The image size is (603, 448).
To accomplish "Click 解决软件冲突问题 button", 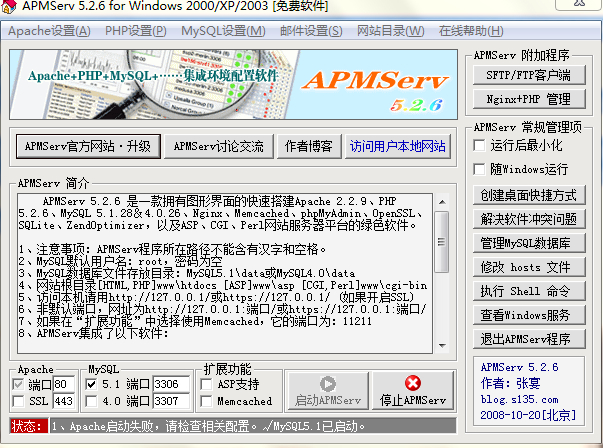I will tap(529, 219).
